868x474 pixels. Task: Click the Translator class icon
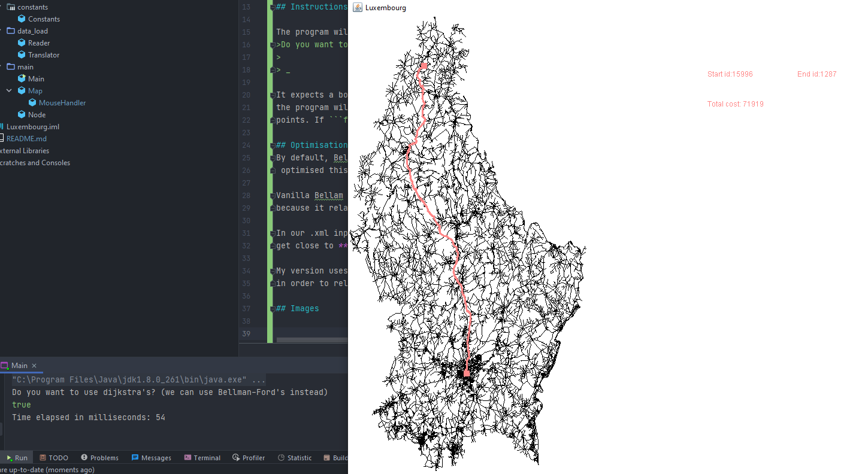click(22, 55)
